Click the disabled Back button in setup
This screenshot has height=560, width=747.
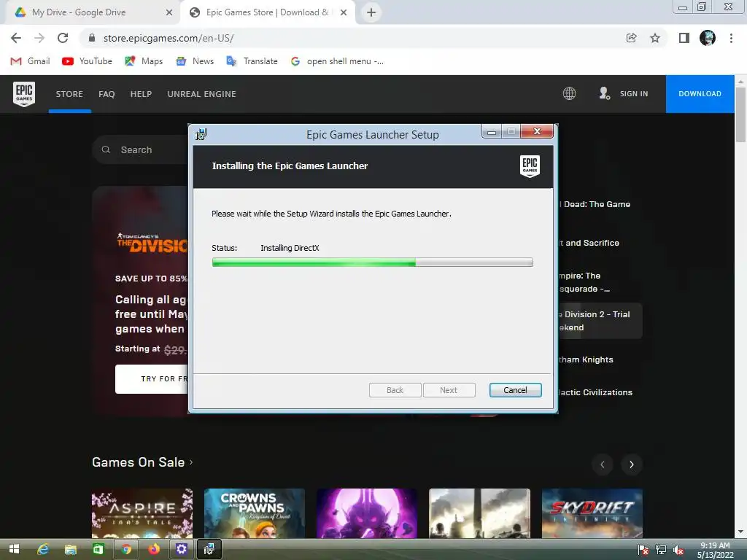(x=395, y=390)
